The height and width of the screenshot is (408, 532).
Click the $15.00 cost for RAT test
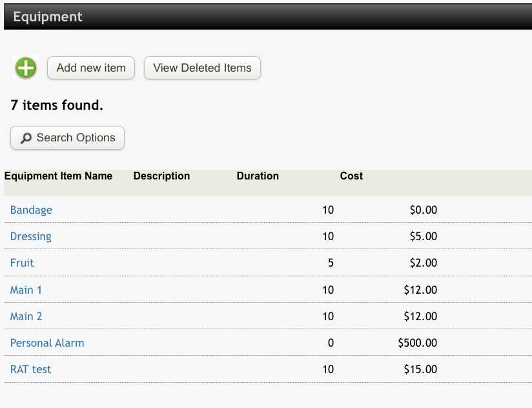[420, 369]
